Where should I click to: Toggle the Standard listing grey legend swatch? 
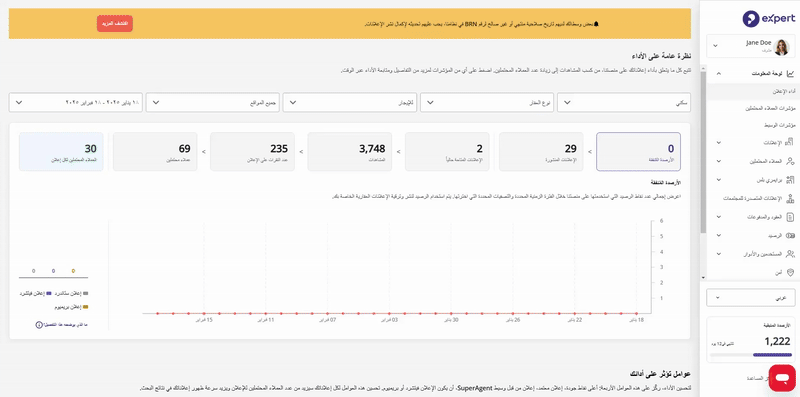click(x=86, y=294)
